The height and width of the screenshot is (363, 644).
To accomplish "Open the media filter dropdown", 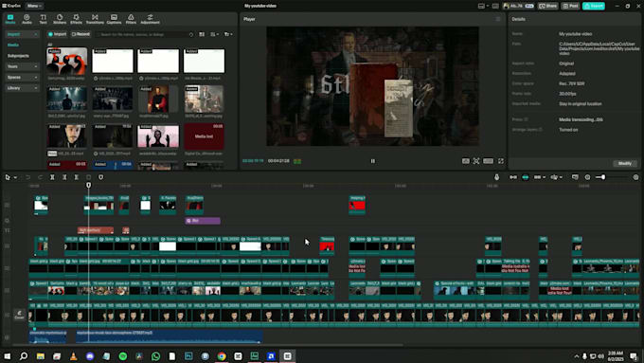I will pyautogui.click(x=228, y=34).
